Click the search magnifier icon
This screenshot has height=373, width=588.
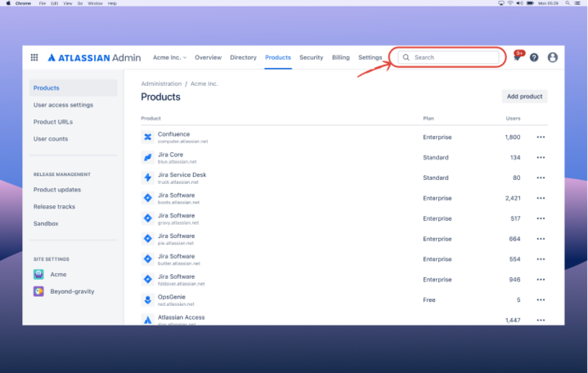click(x=406, y=57)
